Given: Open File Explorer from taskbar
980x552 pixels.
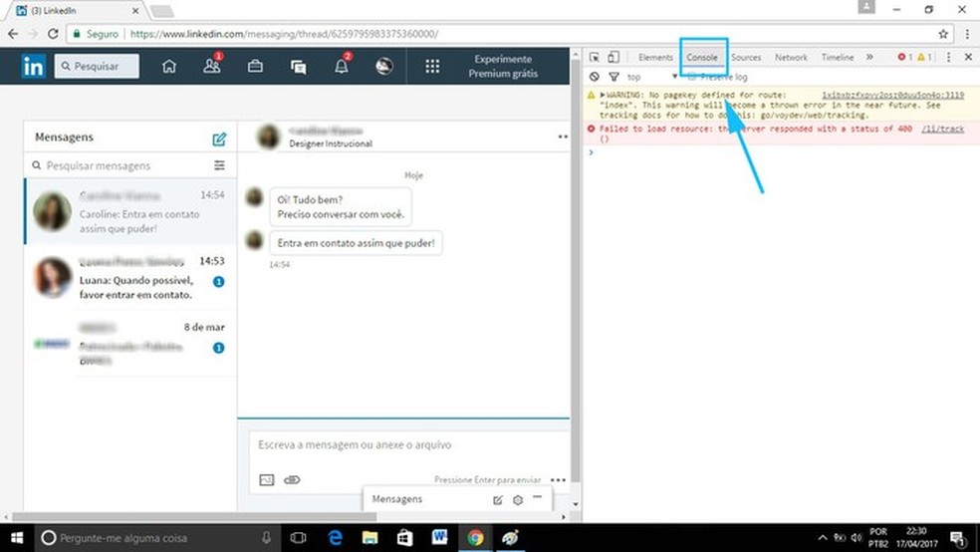Looking at the screenshot, I should (x=370, y=538).
